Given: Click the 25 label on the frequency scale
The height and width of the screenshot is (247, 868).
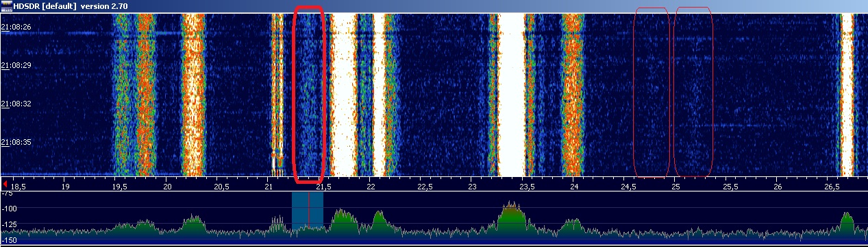Looking at the screenshot, I should coord(675,186).
